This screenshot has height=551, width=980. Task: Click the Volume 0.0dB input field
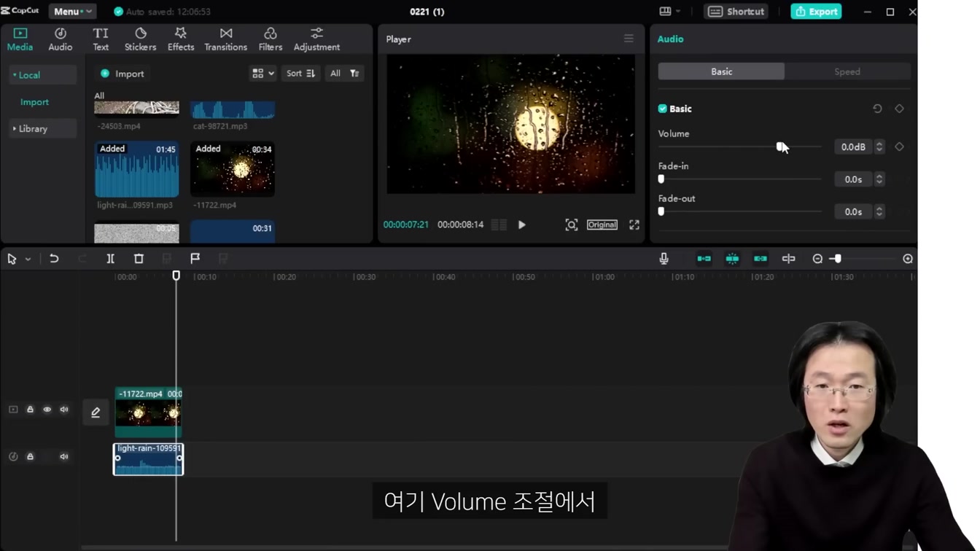(x=853, y=147)
